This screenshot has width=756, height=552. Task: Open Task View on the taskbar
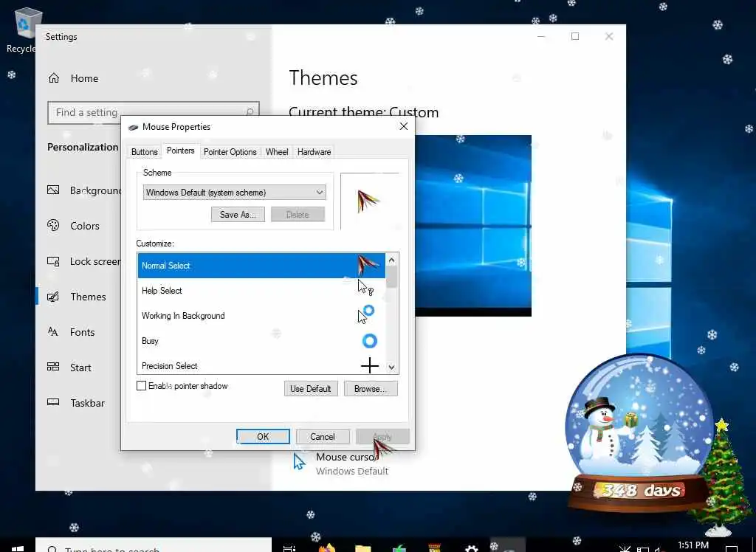click(x=289, y=548)
